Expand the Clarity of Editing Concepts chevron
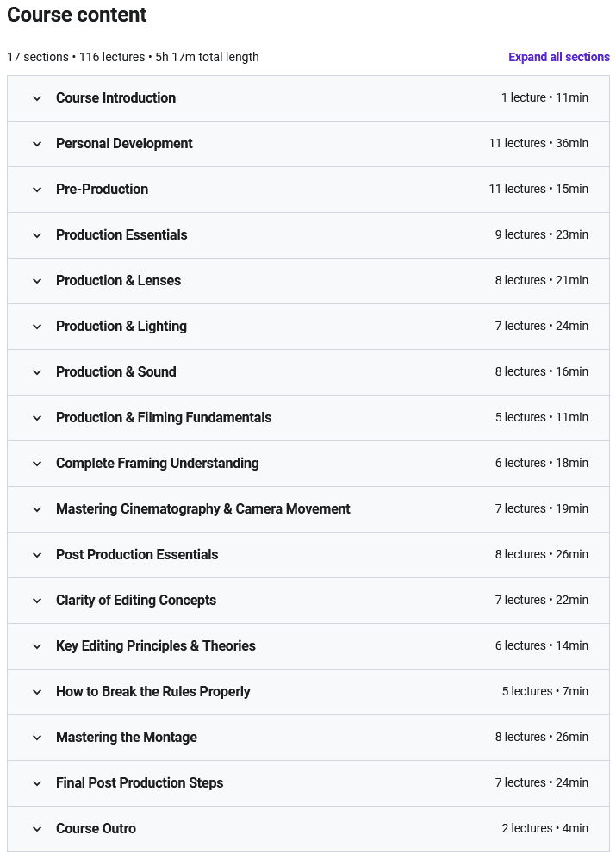Image resolution: width=616 pixels, height=860 pixels. (37, 601)
